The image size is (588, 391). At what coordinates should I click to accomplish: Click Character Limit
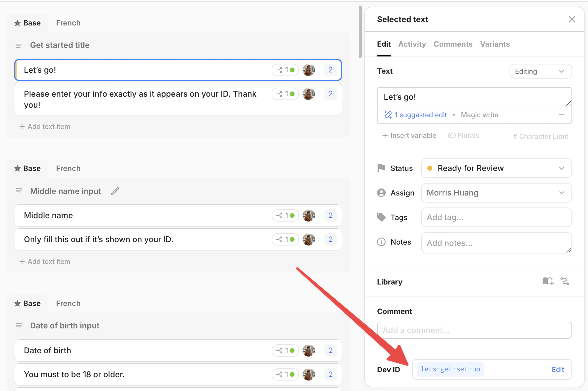pyautogui.click(x=540, y=136)
